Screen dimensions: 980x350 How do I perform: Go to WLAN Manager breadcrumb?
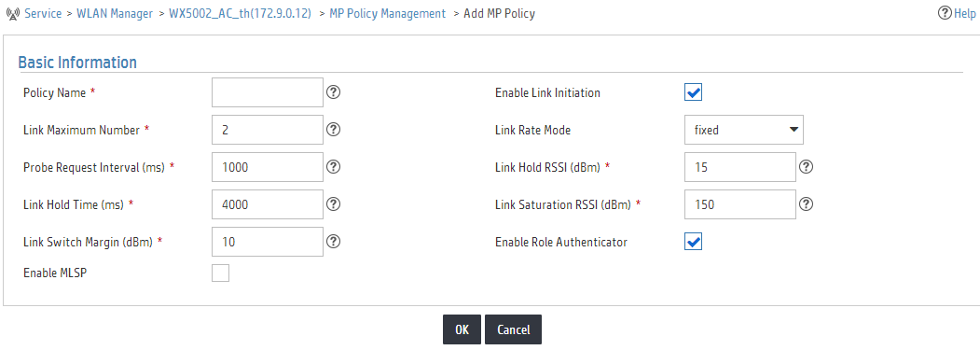pyautogui.click(x=115, y=13)
